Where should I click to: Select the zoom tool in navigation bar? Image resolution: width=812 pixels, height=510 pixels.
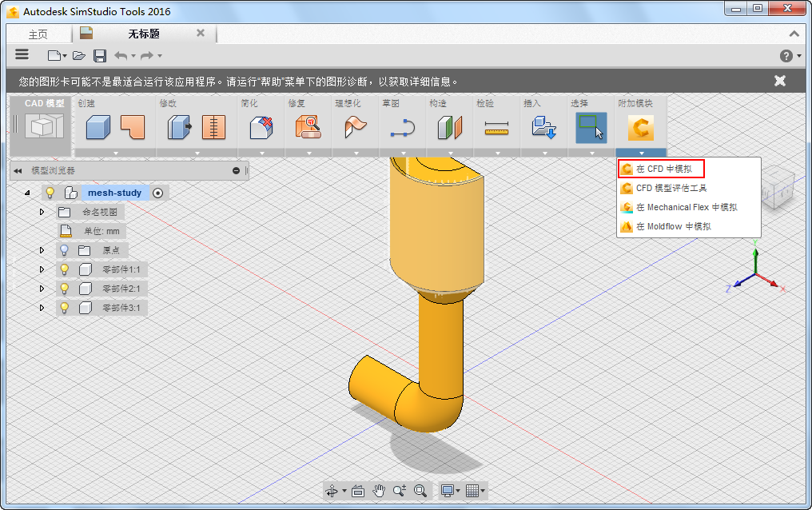click(x=400, y=490)
